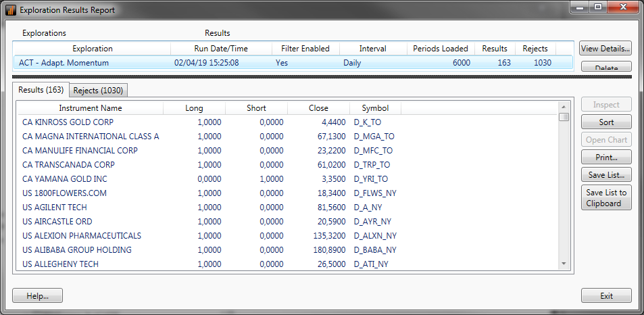Click the Periods Loaded column header
Screen dimensions: 644x315
pos(441,49)
